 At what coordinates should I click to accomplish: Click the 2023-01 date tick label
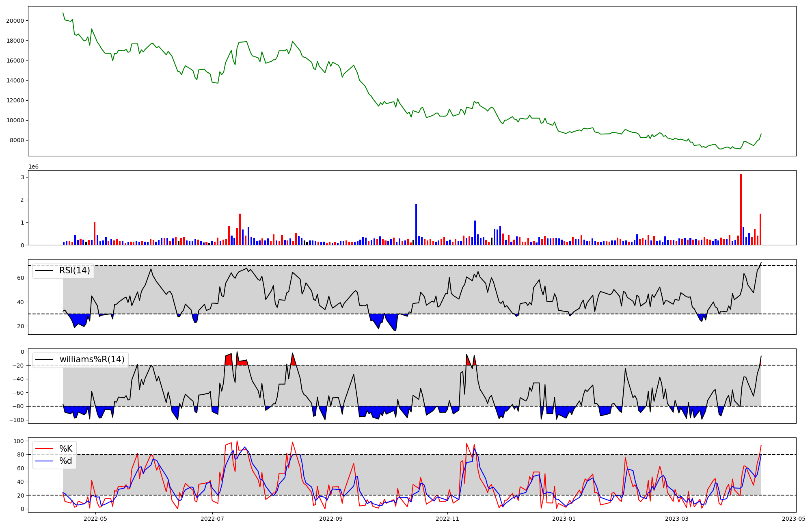click(x=564, y=519)
